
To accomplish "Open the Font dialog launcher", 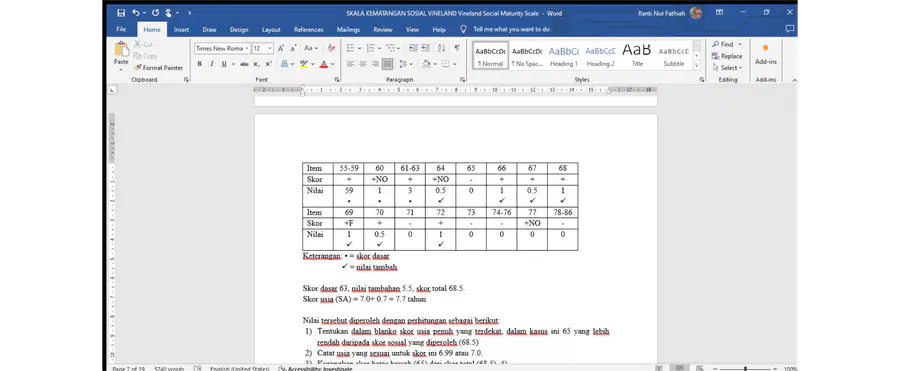I will coord(337,80).
